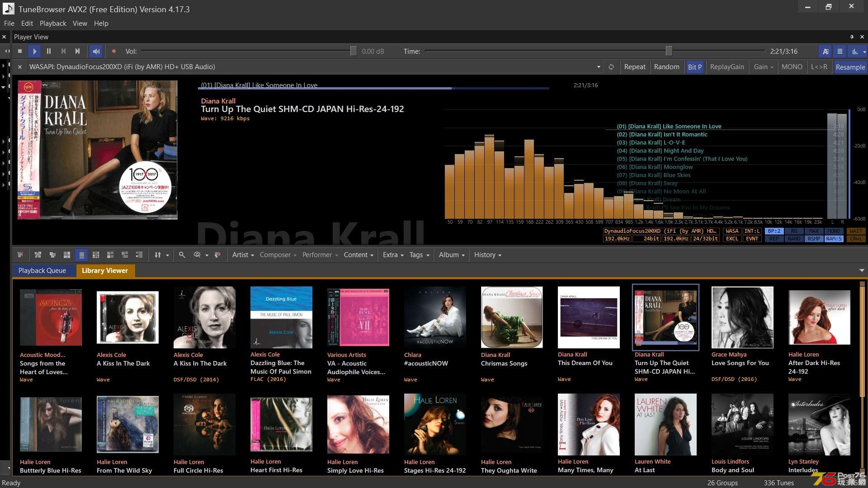This screenshot has height=488, width=868.
Task: Toggle Repeat mode
Action: [x=635, y=67]
